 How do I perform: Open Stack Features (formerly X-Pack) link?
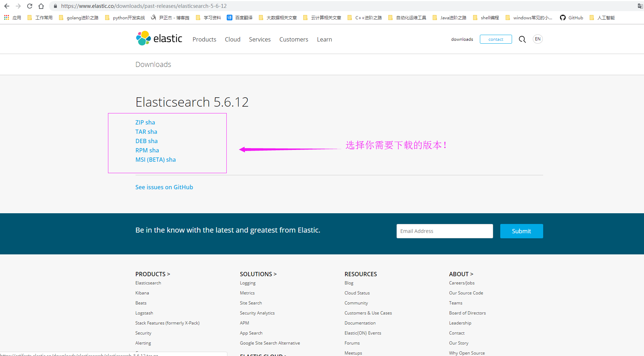(167, 323)
